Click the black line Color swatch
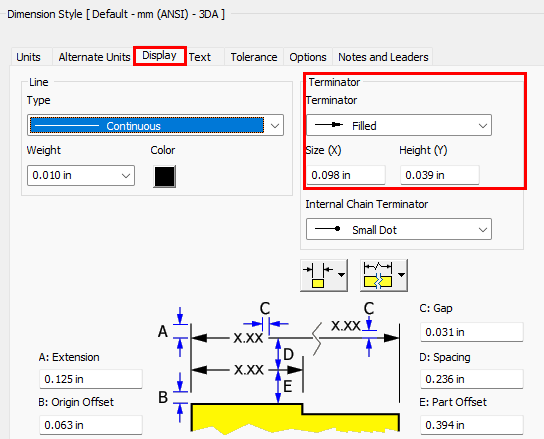 click(x=164, y=176)
